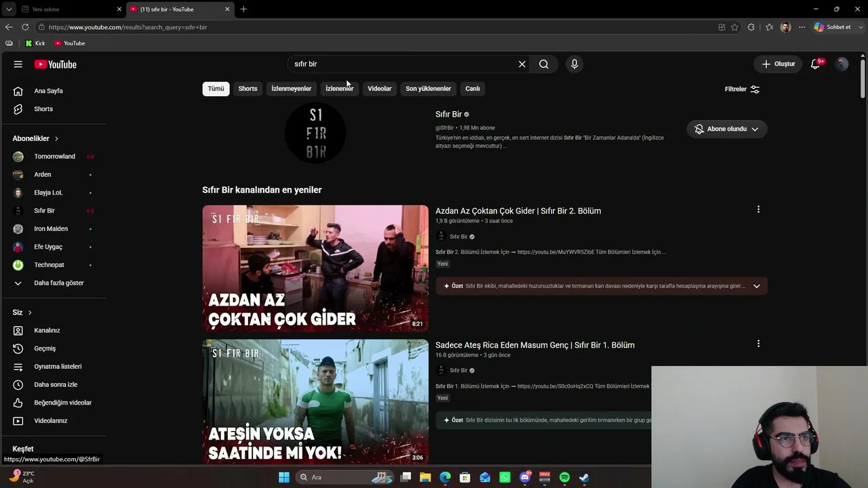Open the Sıfır Bir channel avatar
Viewport: 868px width, 488px height.
pos(315,133)
